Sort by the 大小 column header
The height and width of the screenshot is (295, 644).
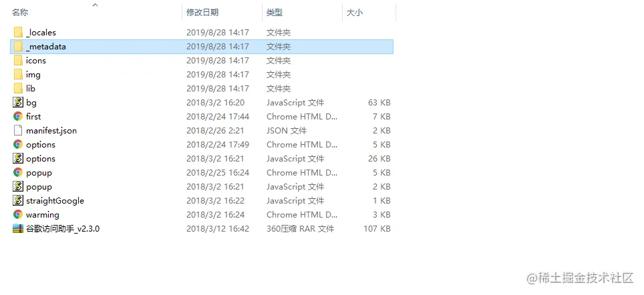355,12
